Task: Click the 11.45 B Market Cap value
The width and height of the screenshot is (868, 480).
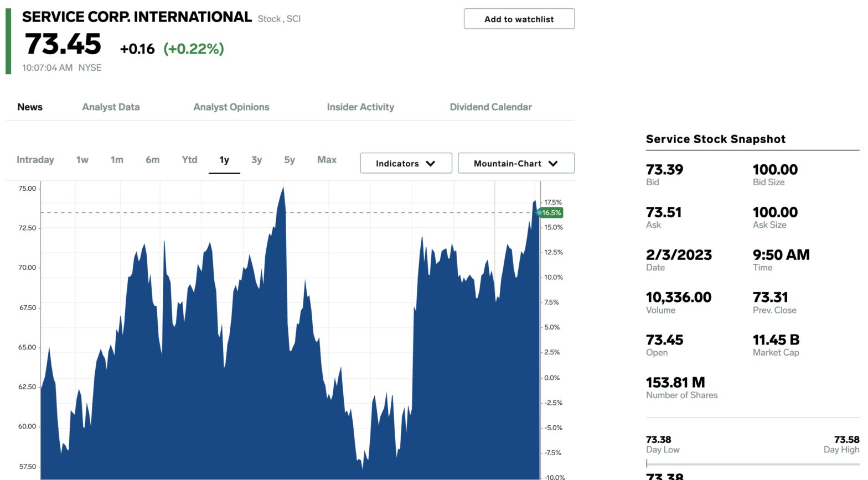Action: pyautogui.click(x=776, y=340)
